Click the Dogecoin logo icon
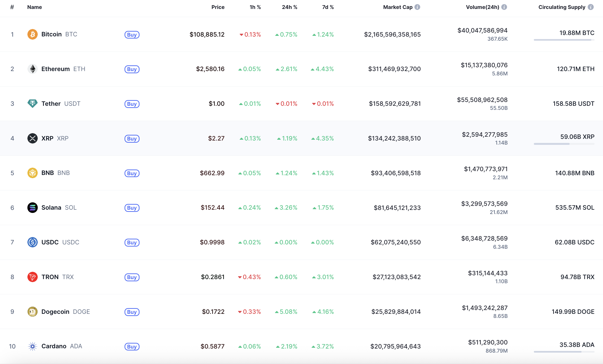The width and height of the screenshot is (603, 364). click(32, 312)
